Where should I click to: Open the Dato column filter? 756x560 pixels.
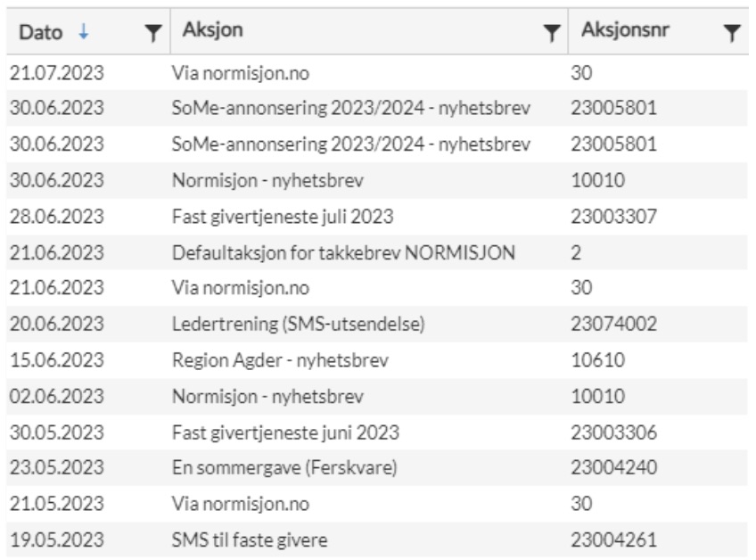(x=152, y=33)
